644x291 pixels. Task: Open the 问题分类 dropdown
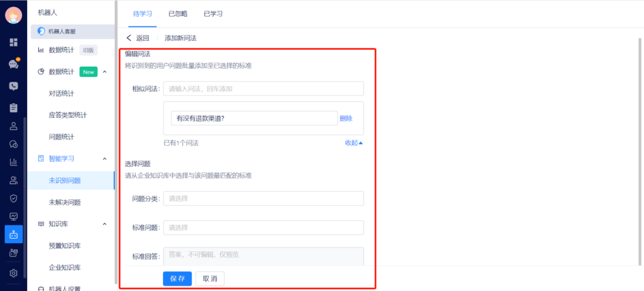tap(264, 198)
